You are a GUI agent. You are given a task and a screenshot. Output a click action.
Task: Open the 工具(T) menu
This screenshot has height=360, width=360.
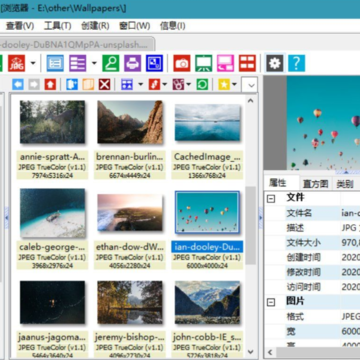[57, 26]
